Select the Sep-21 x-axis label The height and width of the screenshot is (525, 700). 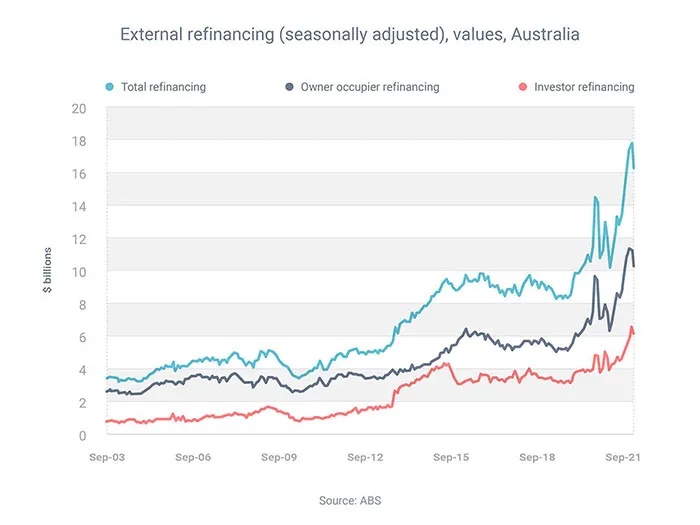click(621, 456)
